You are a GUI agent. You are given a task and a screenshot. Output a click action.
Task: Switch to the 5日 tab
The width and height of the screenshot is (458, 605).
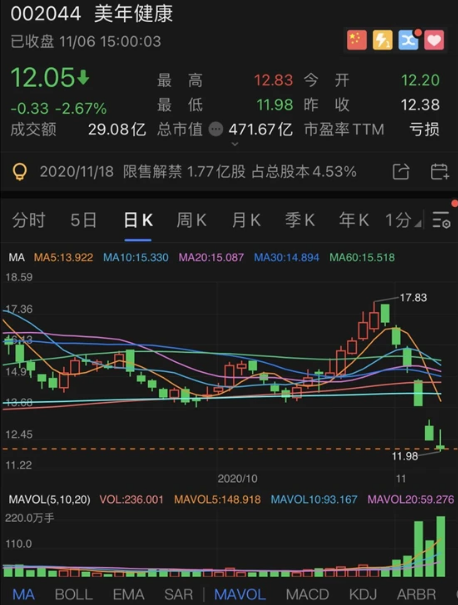pyautogui.click(x=83, y=220)
